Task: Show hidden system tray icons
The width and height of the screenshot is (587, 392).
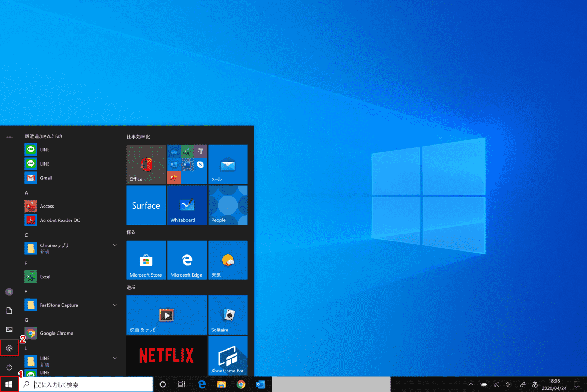Action: [471, 384]
